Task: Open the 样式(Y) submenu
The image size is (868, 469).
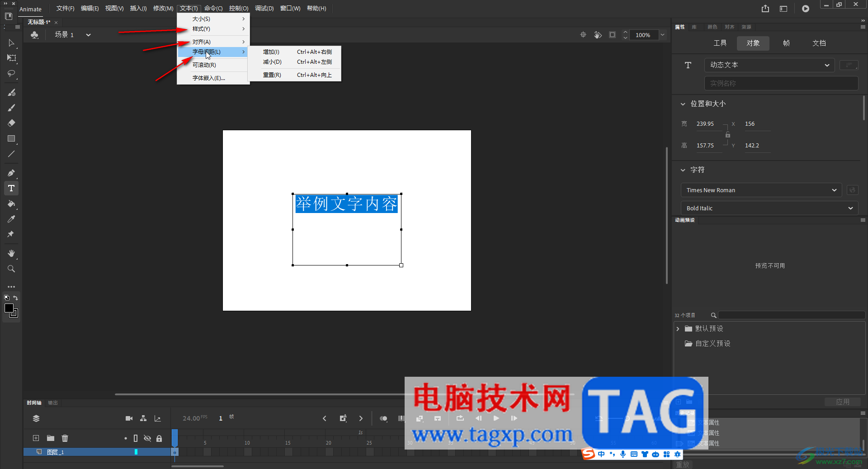Action: (x=213, y=29)
